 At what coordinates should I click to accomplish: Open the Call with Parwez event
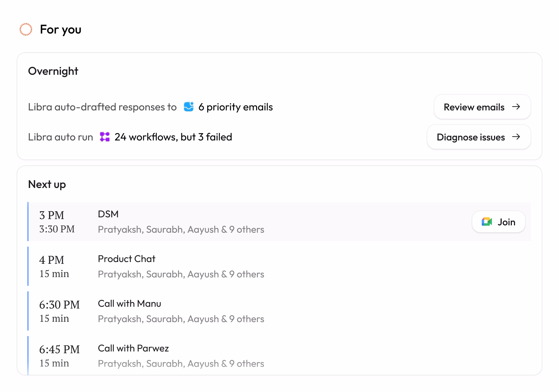pyautogui.click(x=133, y=348)
